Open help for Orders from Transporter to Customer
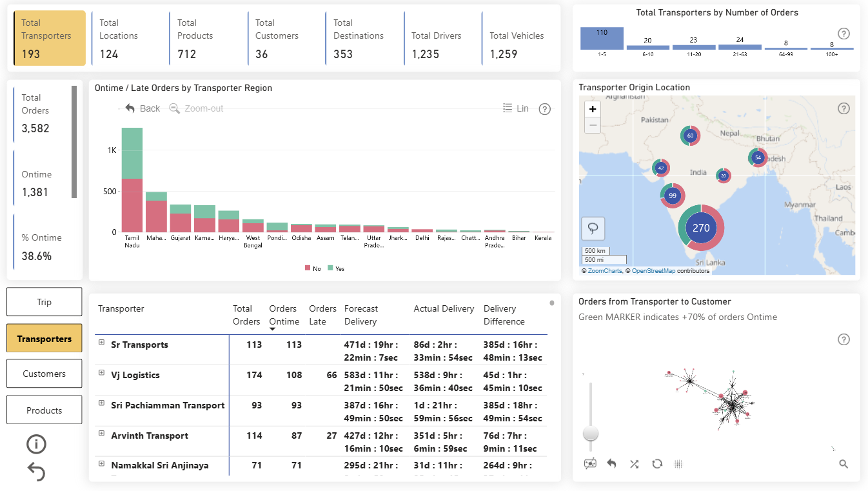 843,339
